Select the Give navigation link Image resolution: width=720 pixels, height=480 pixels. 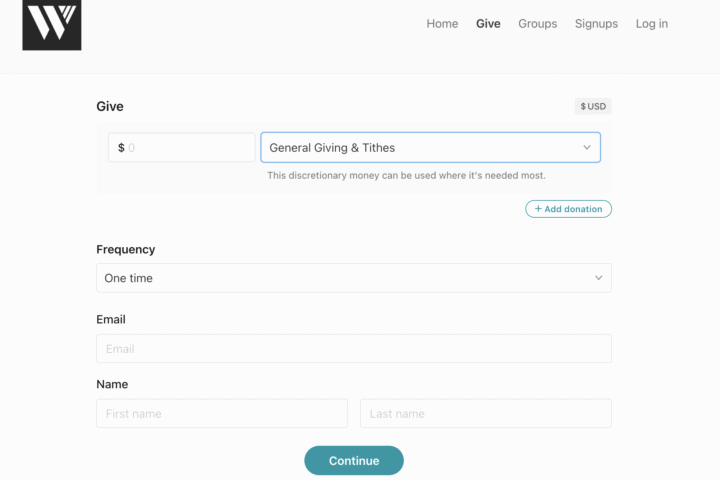(x=488, y=24)
